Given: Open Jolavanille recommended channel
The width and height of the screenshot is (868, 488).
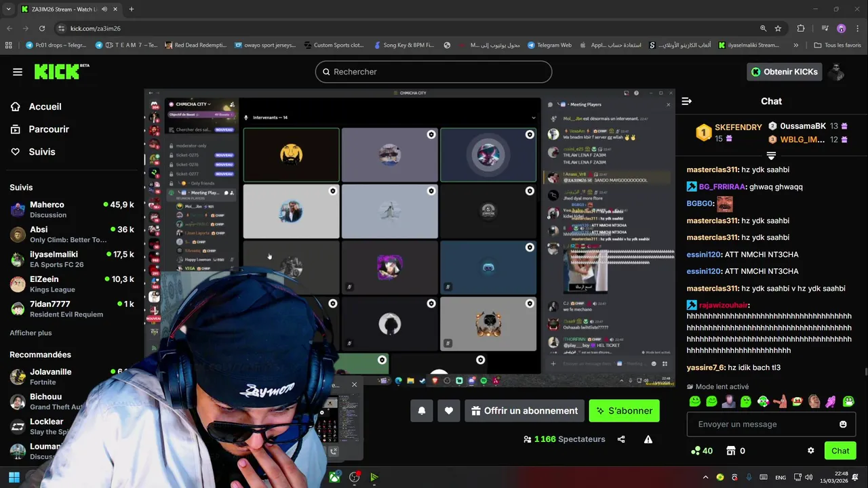Looking at the screenshot, I should coord(72,377).
